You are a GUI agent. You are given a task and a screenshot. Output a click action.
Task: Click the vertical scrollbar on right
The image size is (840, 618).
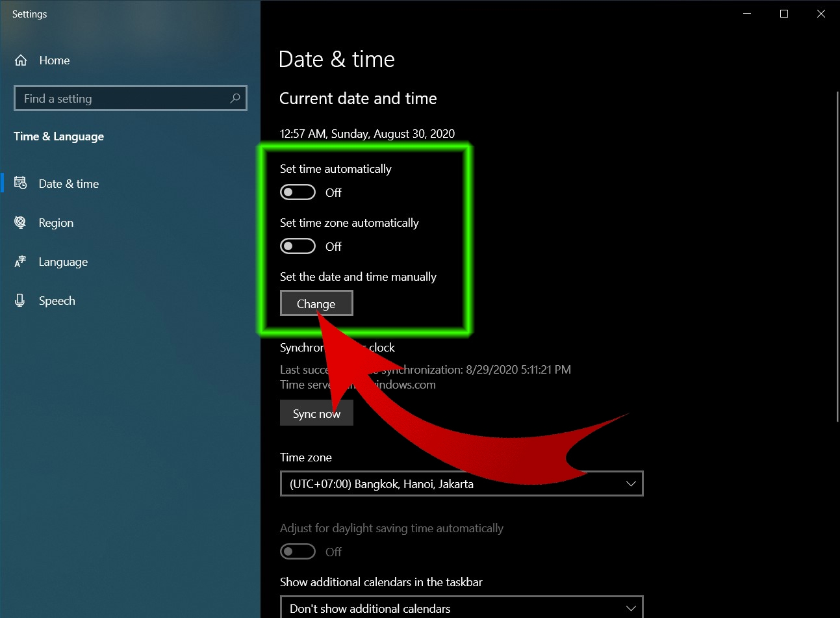click(x=837, y=257)
